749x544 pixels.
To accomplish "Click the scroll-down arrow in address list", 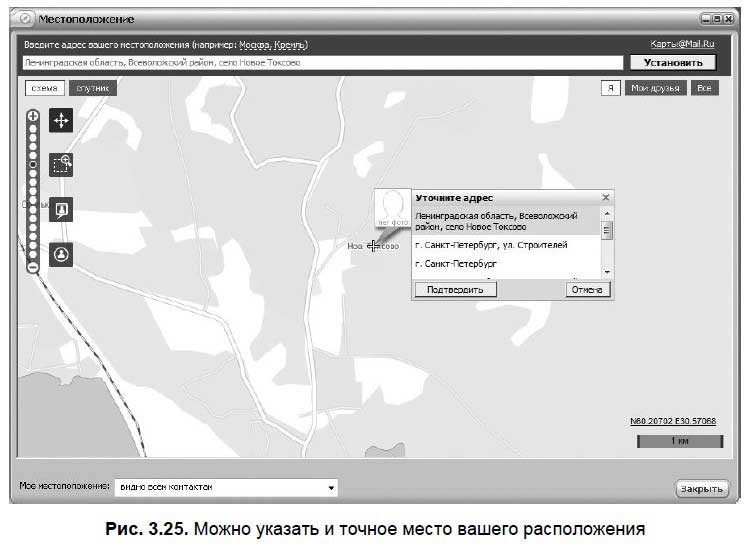I will point(607,272).
